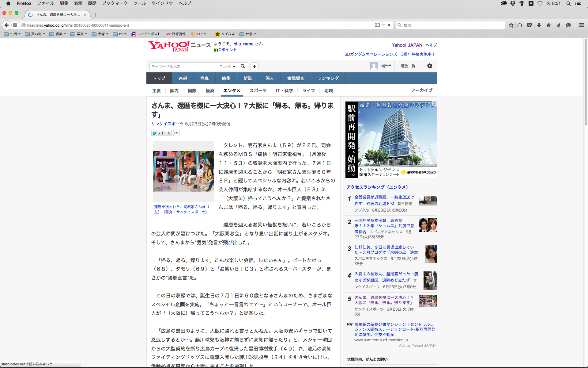The width and height of the screenshot is (588, 368).
Task: Open the downloads arrow icon
Action: tap(539, 25)
